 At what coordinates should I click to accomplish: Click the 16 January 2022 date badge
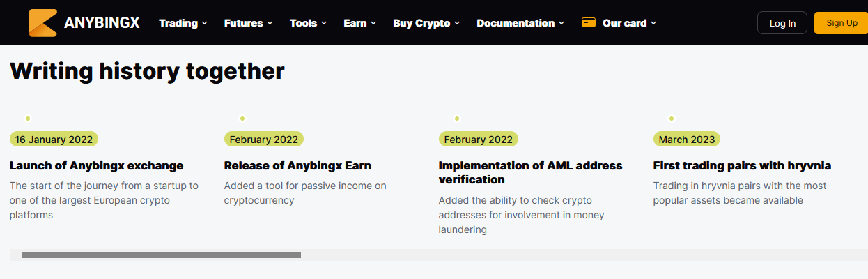coord(54,139)
